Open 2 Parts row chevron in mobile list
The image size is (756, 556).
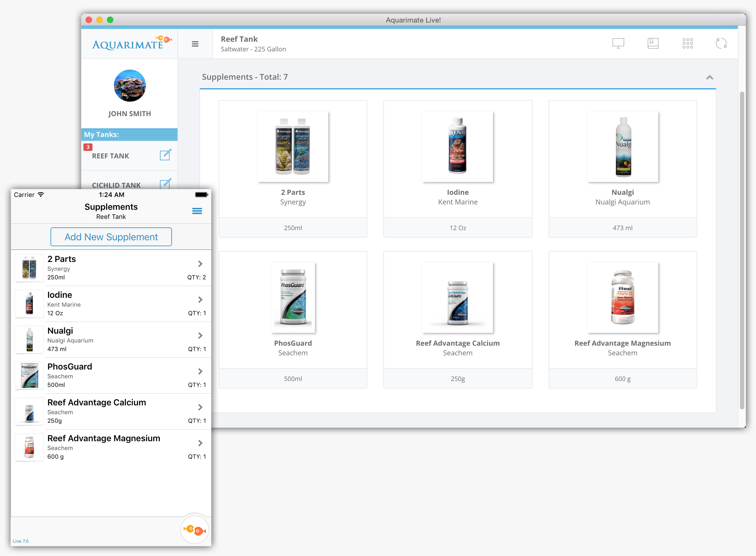point(200,264)
